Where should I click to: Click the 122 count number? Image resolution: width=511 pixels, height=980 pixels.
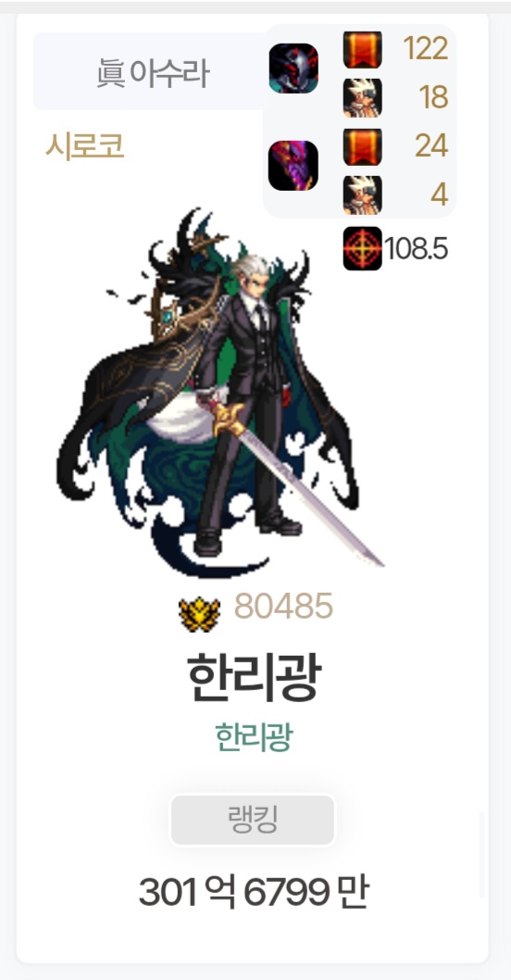pyautogui.click(x=426, y=48)
